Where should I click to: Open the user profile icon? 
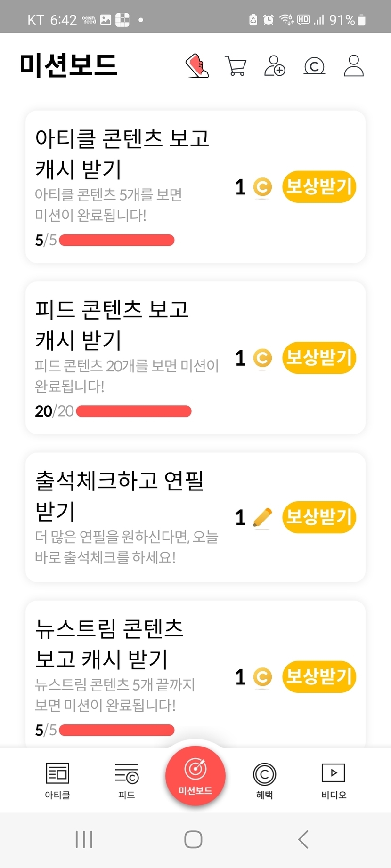(x=353, y=66)
